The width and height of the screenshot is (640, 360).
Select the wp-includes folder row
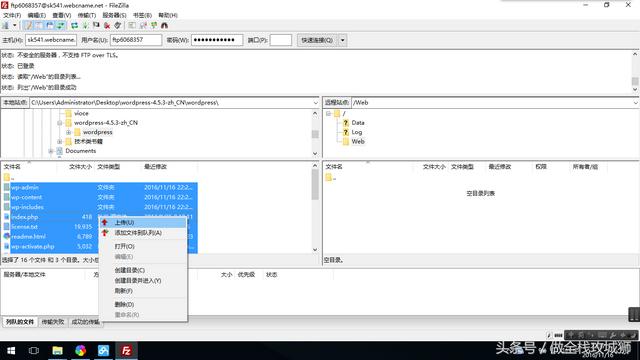(x=100, y=207)
